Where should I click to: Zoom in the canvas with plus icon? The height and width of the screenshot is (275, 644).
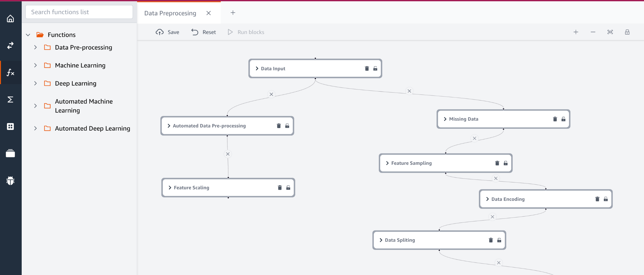click(576, 32)
